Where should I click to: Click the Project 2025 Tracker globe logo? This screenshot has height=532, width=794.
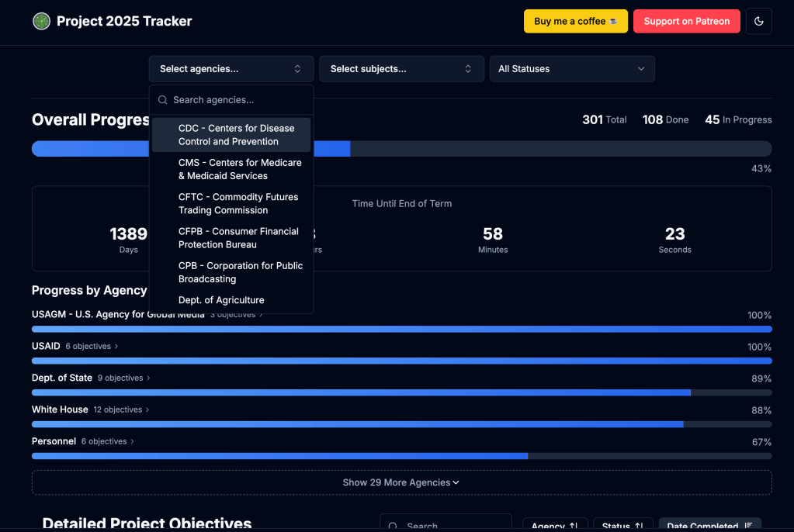(40, 21)
